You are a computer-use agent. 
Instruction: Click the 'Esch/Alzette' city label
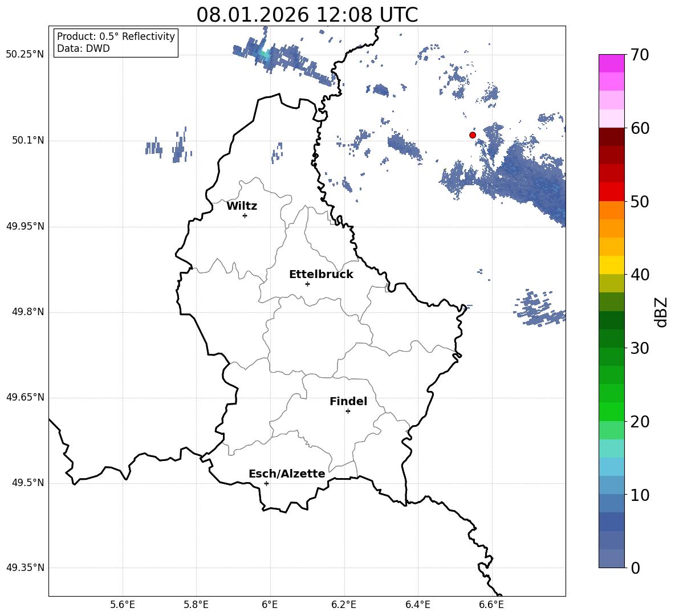pos(287,474)
